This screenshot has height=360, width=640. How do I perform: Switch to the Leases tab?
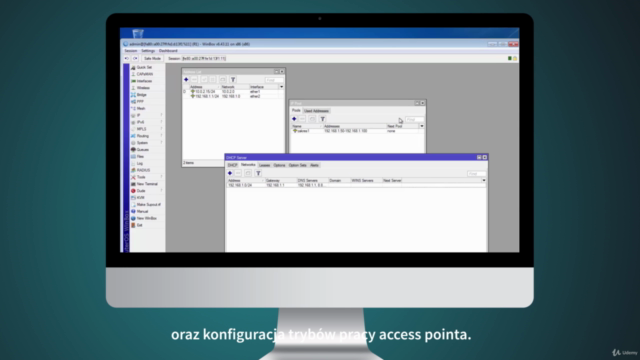[264, 165]
